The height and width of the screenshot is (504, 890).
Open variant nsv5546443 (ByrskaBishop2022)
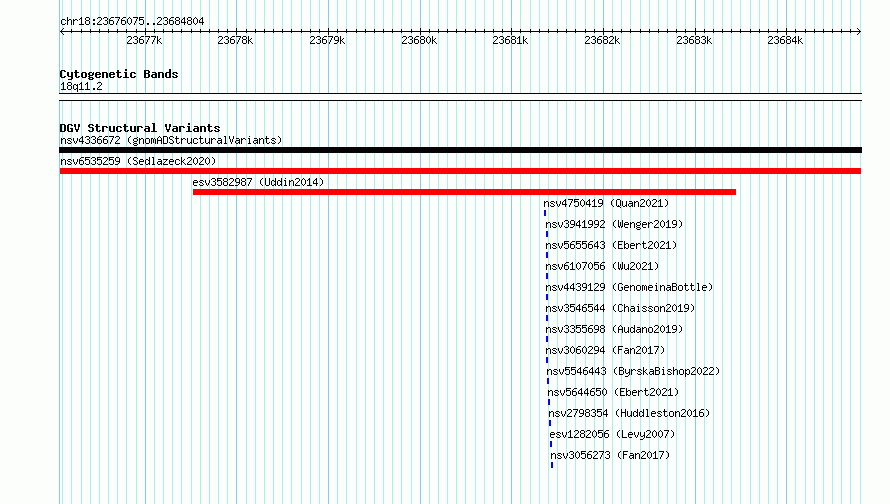[633, 371]
